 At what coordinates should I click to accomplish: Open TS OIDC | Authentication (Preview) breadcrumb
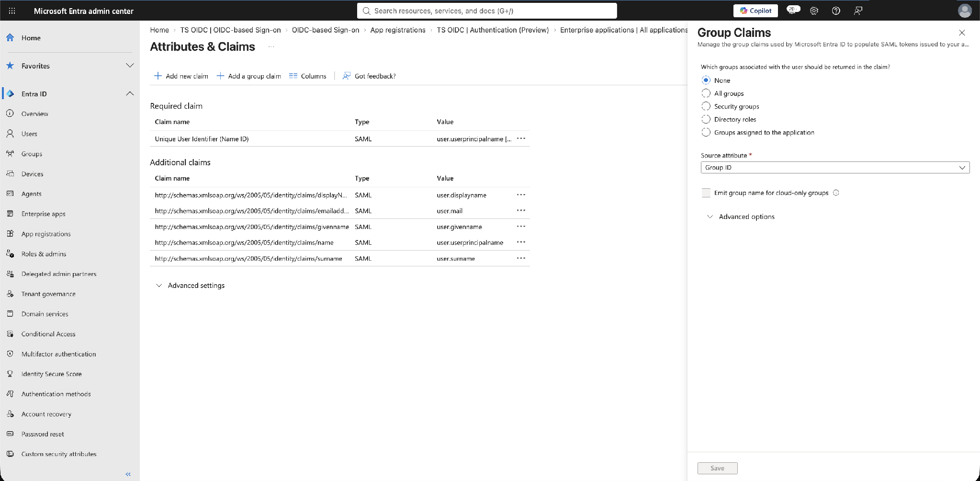[493, 30]
